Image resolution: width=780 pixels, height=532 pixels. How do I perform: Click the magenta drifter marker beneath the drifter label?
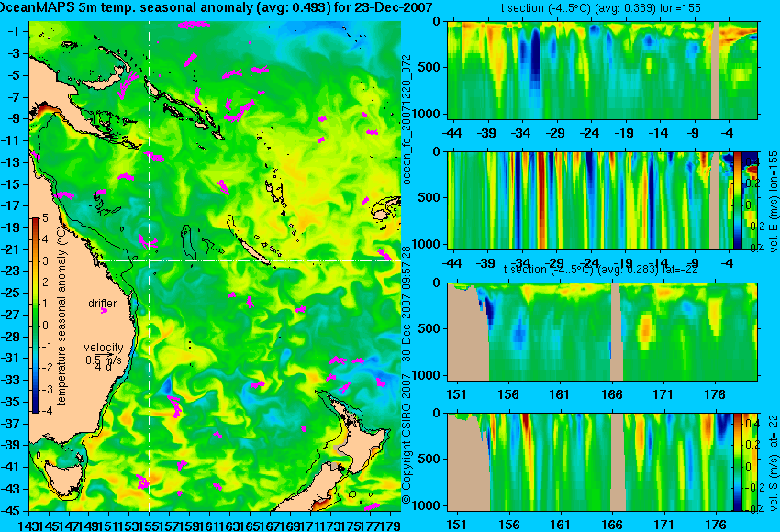pyautogui.click(x=104, y=311)
